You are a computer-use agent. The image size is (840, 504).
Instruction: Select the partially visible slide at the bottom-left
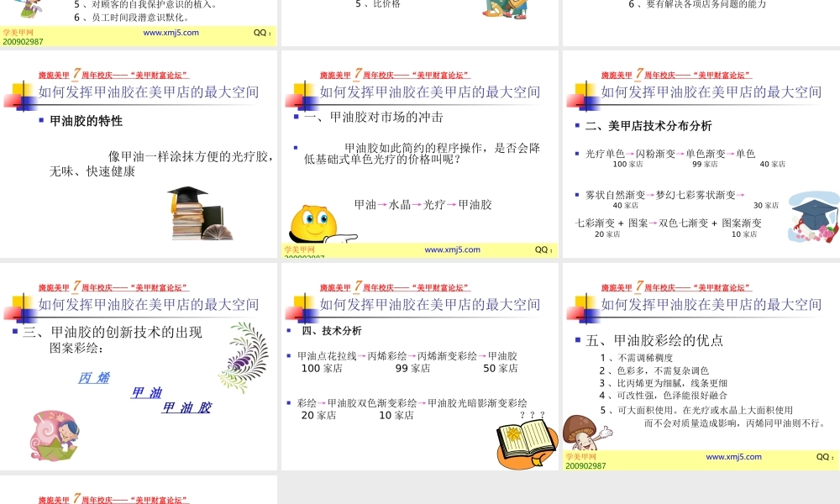pos(139,491)
